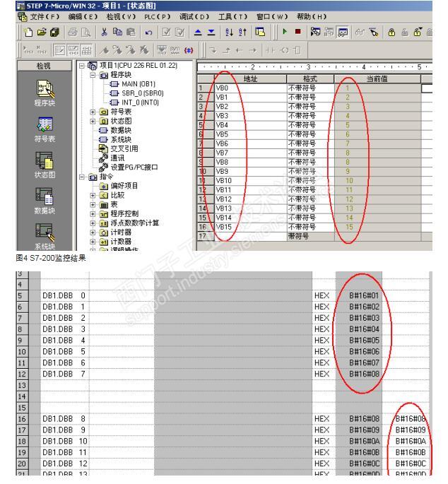Select 设置PG/PC接口 in the project tree

134,167
